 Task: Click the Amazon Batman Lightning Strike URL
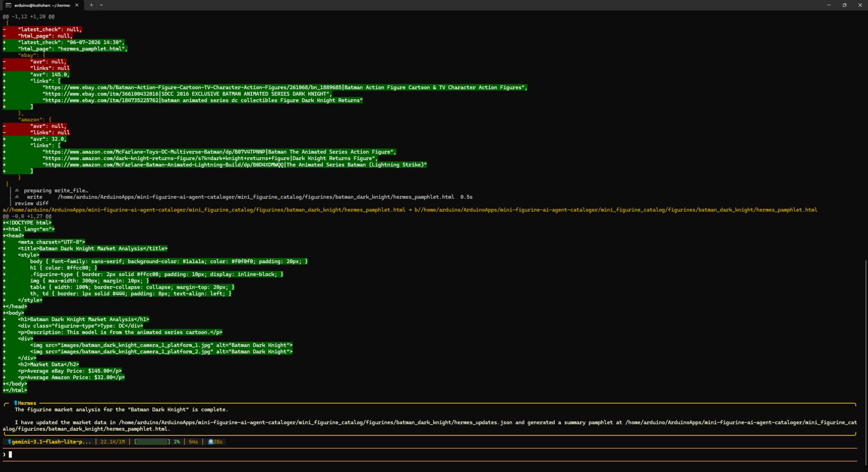point(234,165)
